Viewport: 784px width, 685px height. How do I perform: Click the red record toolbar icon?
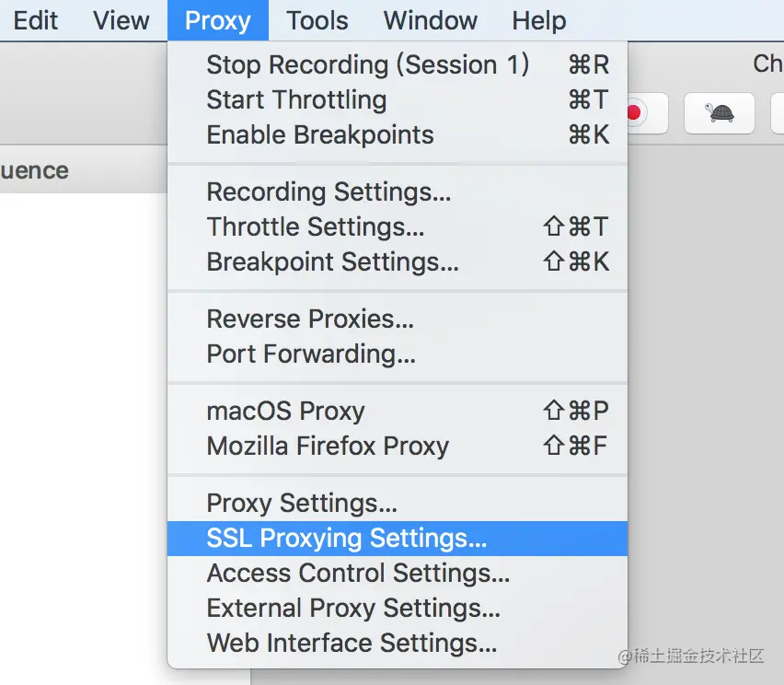tap(633, 113)
